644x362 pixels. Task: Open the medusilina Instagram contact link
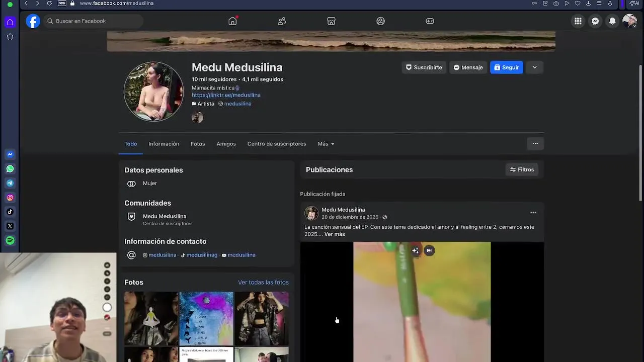(162, 255)
